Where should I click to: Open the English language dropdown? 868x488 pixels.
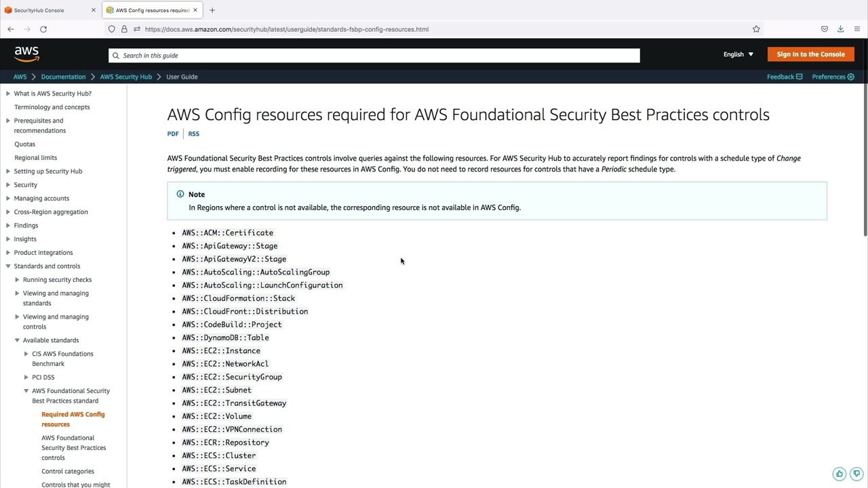738,54
